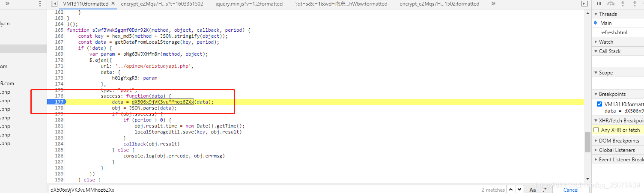Screen dimensions: 644x193
Task: Show more open file tabs chevron
Action: coord(493,4)
